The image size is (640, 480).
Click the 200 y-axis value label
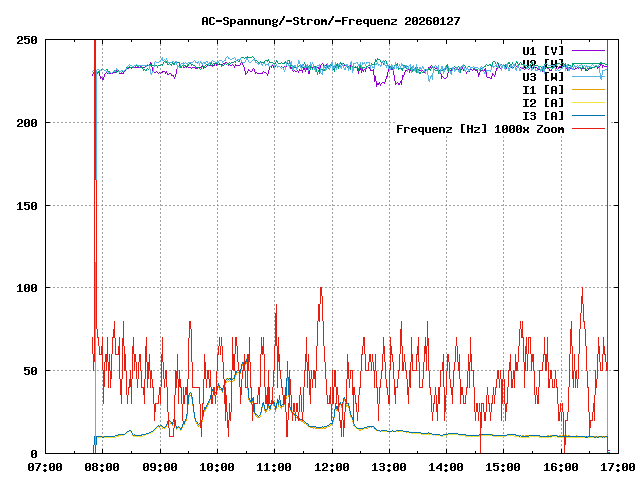click(x=27, y=123)
